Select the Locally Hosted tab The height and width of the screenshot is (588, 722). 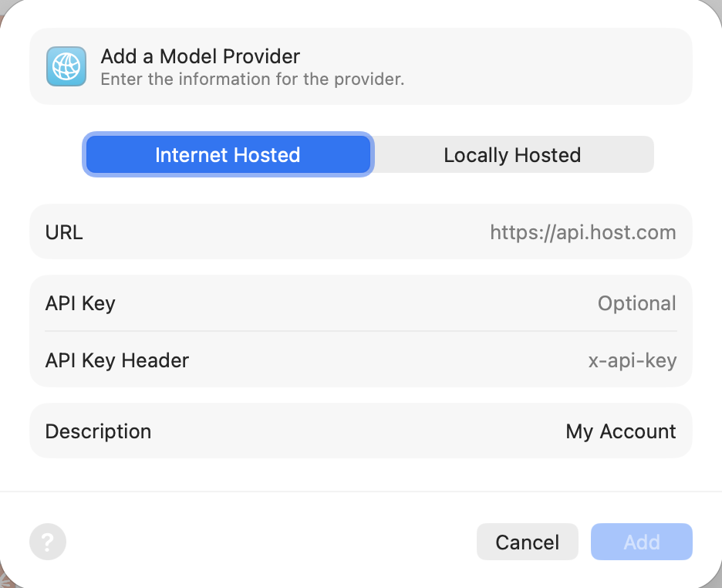tap(512, 155)
